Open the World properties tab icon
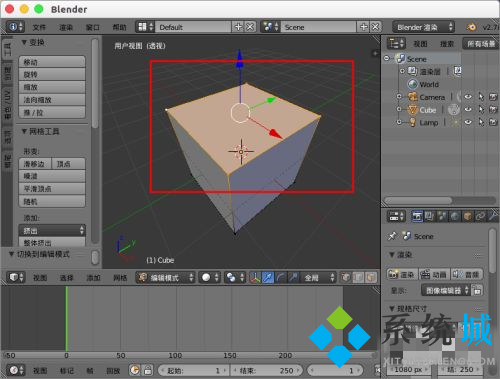500x379 pixels. (x=455, y=216)
